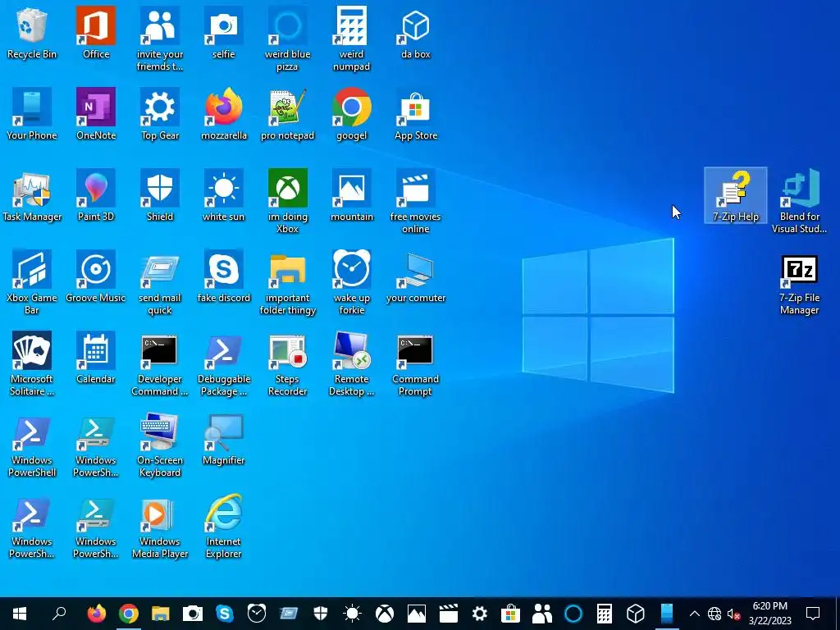Click the Cortana ring taskbar icon

point(573,614)
